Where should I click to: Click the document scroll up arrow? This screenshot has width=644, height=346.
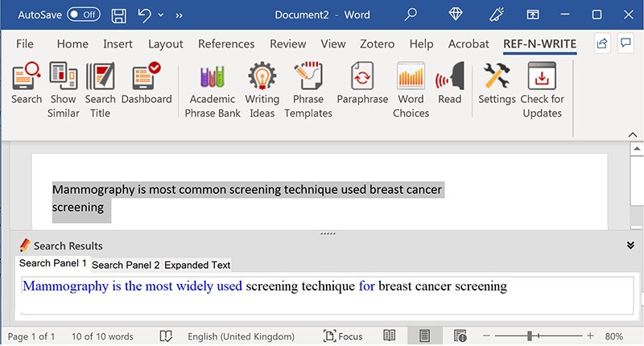point(637,149)
